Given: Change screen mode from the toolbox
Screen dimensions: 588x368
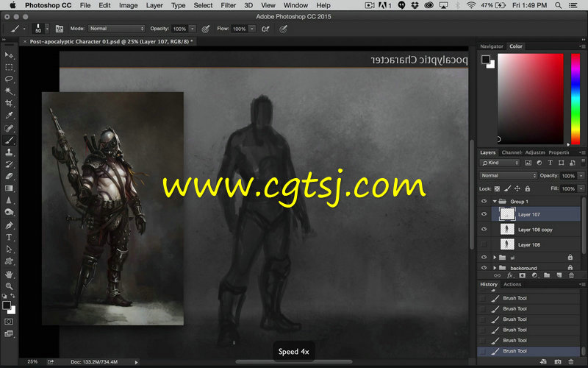Looking at the screenshot, I should (9, 333).
